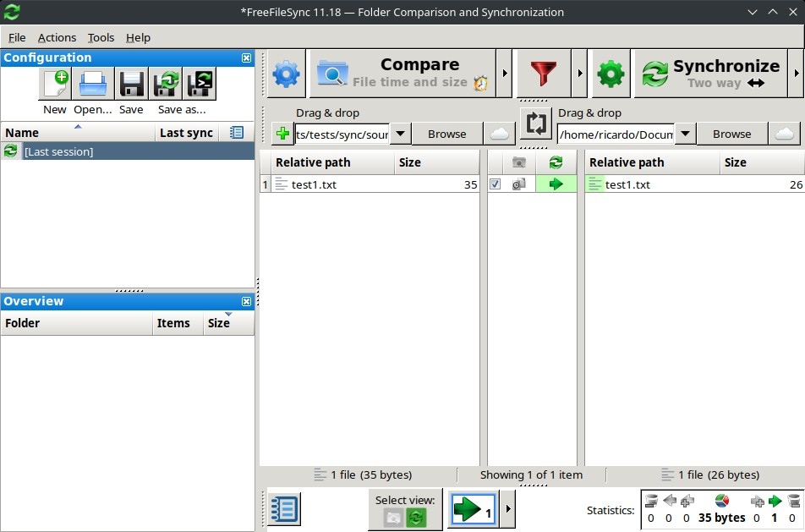Save the current configuration

(131, 83)
